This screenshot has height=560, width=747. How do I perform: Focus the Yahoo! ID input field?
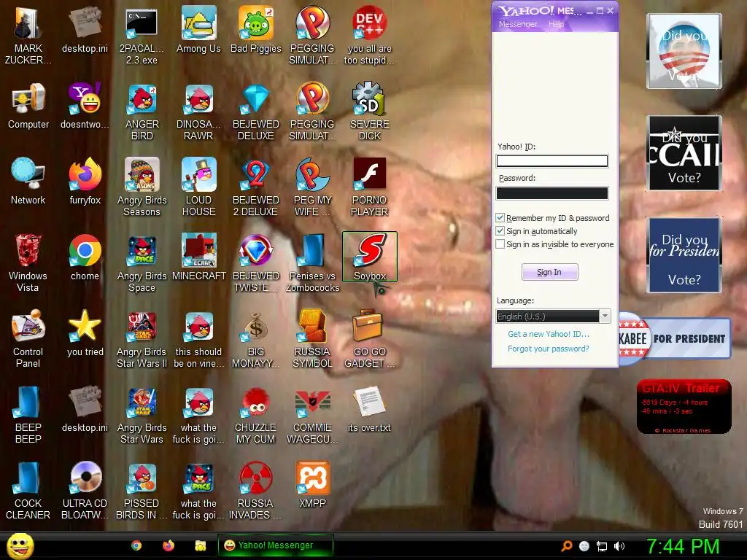coord(552,161)
